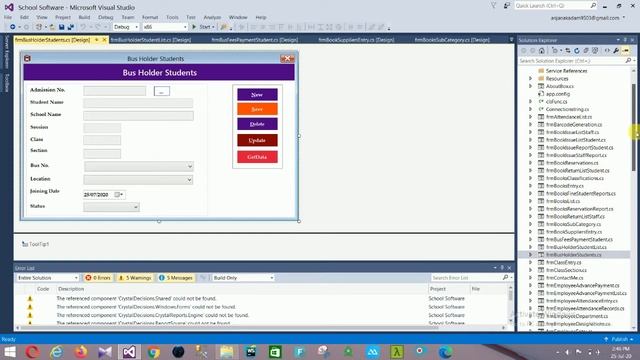The height and width of the screenshot is (360, 640).
Task: Click Undo icon in toolbar
Action: (x=83, y=27)
